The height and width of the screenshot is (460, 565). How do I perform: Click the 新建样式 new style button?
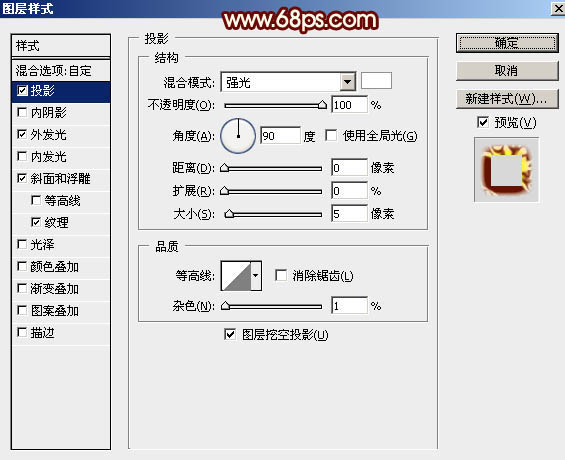click(x=507, y=99)
